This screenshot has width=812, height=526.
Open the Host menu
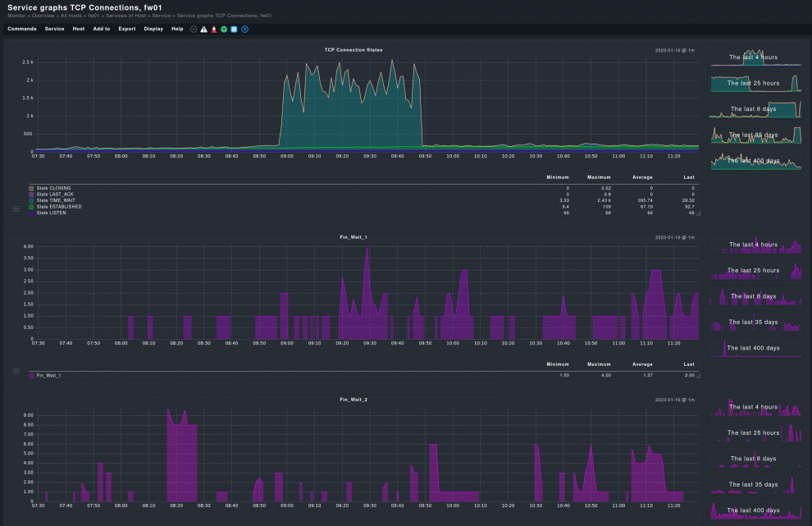coord(79,29)
